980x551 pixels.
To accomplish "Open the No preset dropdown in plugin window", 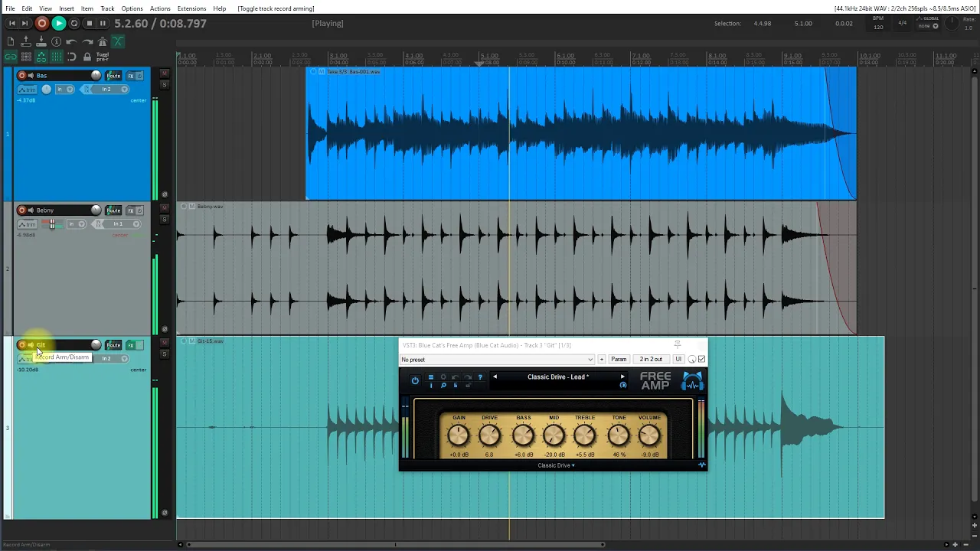I will (497, 360).
